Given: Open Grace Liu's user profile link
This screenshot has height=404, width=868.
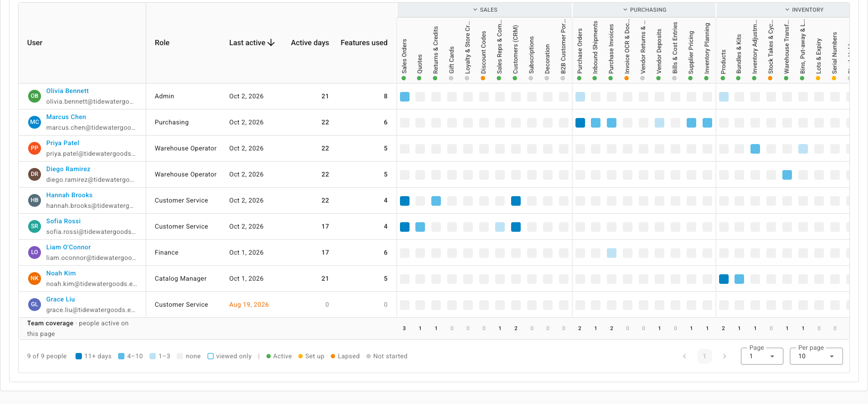Looking at the screenshot, I should tap(61, 299).
